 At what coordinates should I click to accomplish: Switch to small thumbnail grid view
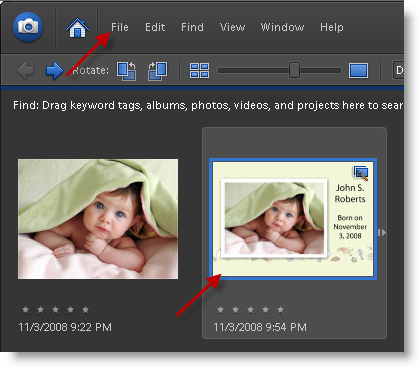(x=199, y=71)
